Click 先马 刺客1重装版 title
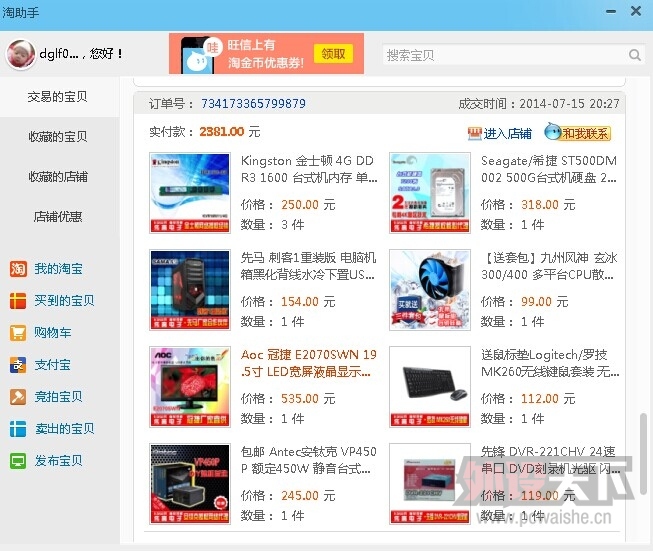 click(308, 266)
